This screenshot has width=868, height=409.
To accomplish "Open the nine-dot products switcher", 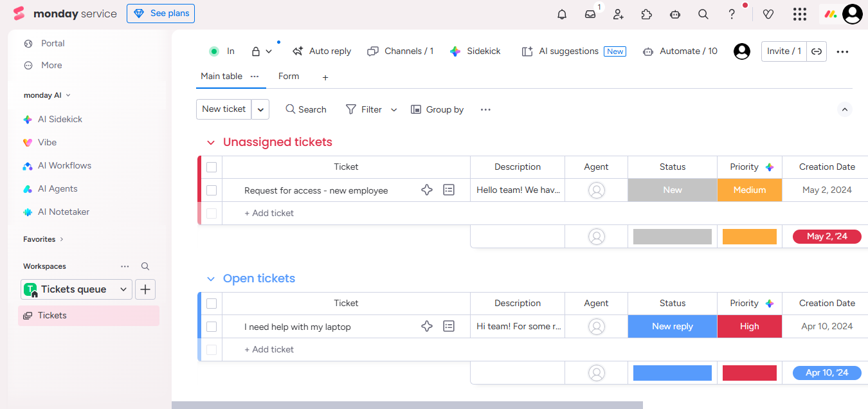I will (x=800, y=14).
